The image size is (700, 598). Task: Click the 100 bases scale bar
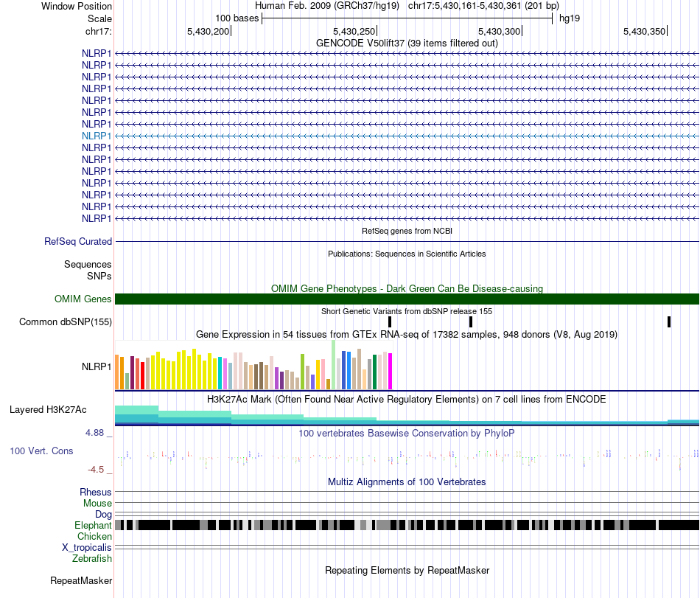coord(407,18)
